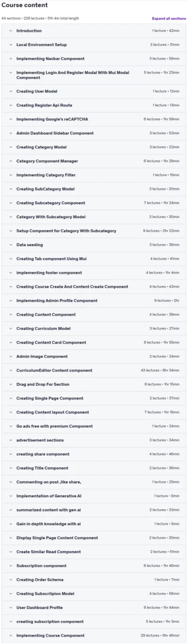Click chevron beside Creating User Model
The image size is (188, 644).
coord(10,91)
